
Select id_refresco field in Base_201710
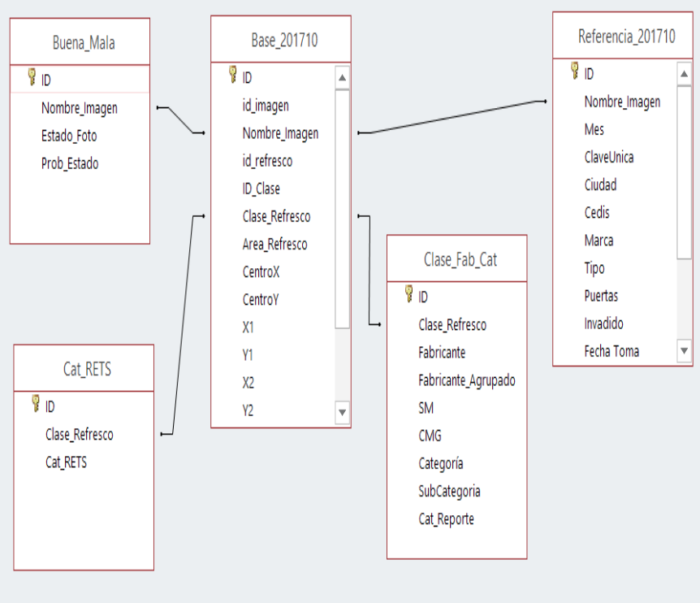[267, 161]
